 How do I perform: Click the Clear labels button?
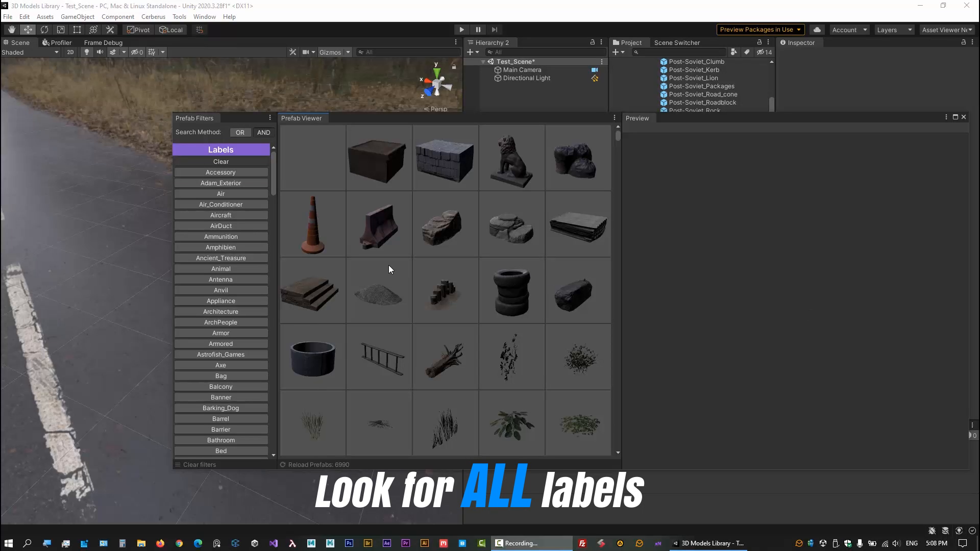pos(221,162)
